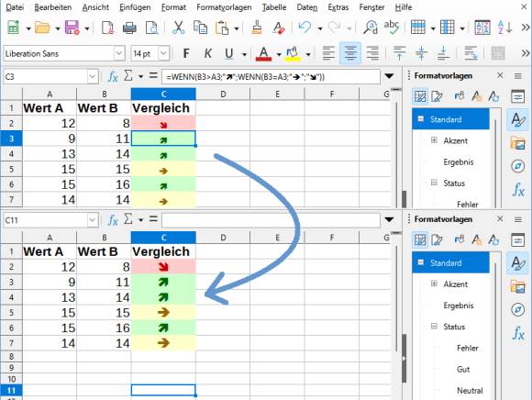Click the Sum sigma beside the C3 name box
This screenshot has height=400, width=532.
pyautogui.click(x=127, y=76)
